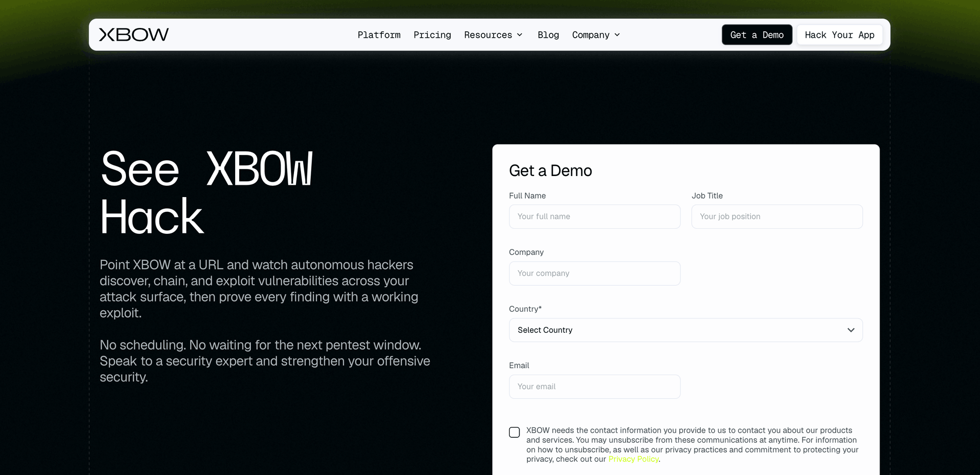
Task: Open the Blog page
Action: coord(548,35)
